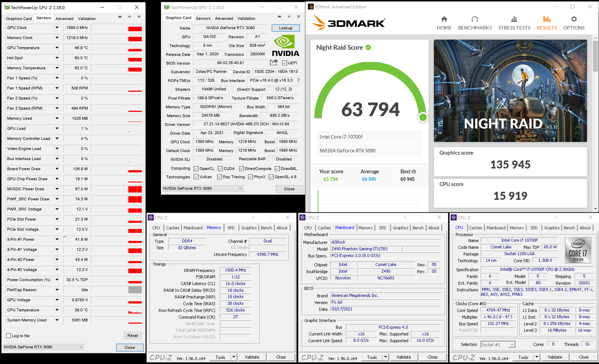Toggle DirectCompute checkbox
The height and width of the screenshot is (364, 599).
[x=241, y=168]
